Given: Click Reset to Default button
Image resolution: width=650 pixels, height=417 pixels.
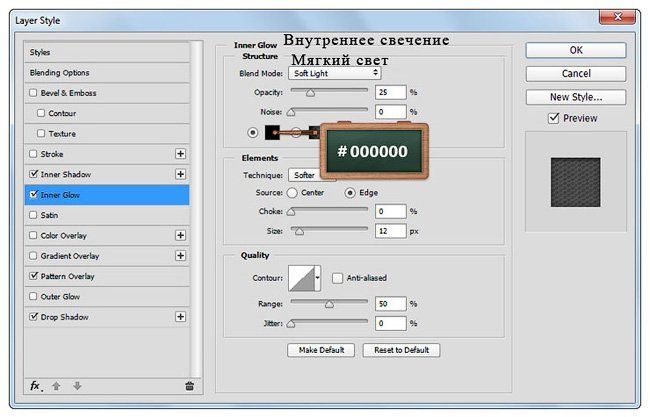Looking at the screenshot, I should (x=401, y=350).
